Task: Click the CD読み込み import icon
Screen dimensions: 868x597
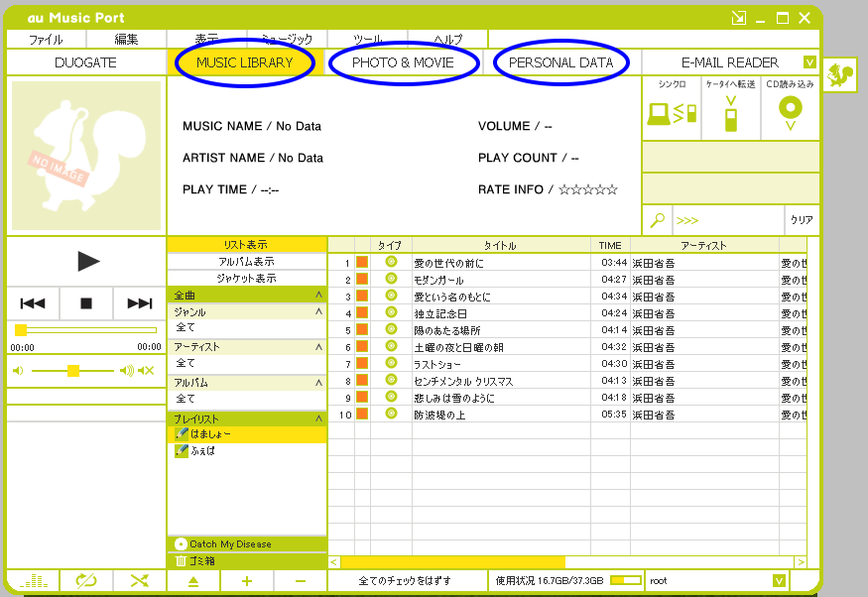Action: 791,113
